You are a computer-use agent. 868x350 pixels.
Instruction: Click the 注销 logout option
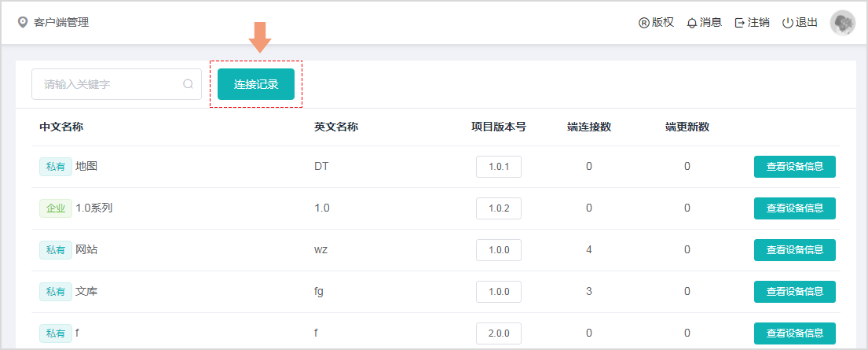pyautogui.click(x=752, y=22)
